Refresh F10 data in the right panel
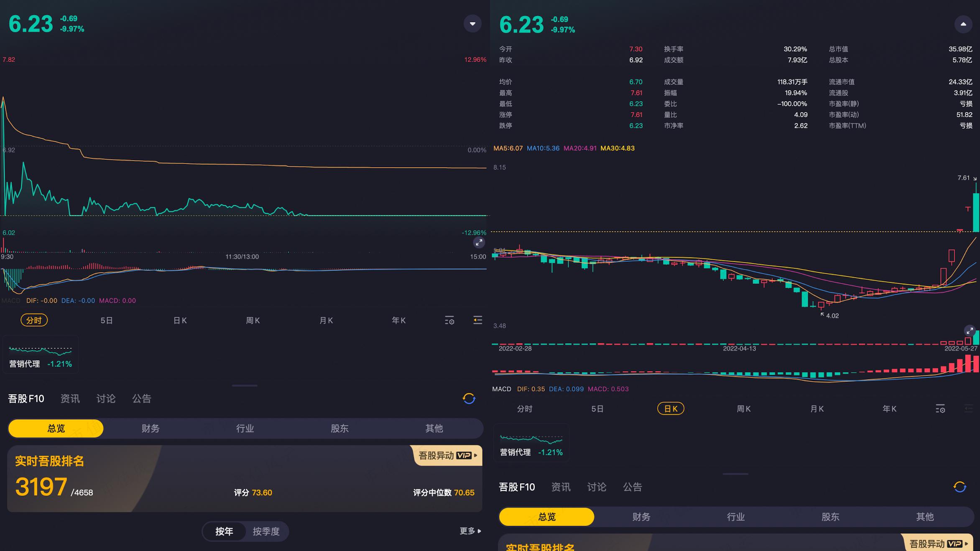Image resolution: width=980 pixels, height=551 pixels. [960, 487]
